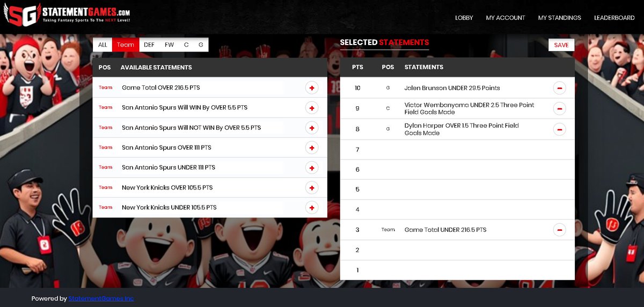Click the empty 4 points slot
Image resolution: width=644 pixels, height=307 pixels.
(x=457, y=209)
